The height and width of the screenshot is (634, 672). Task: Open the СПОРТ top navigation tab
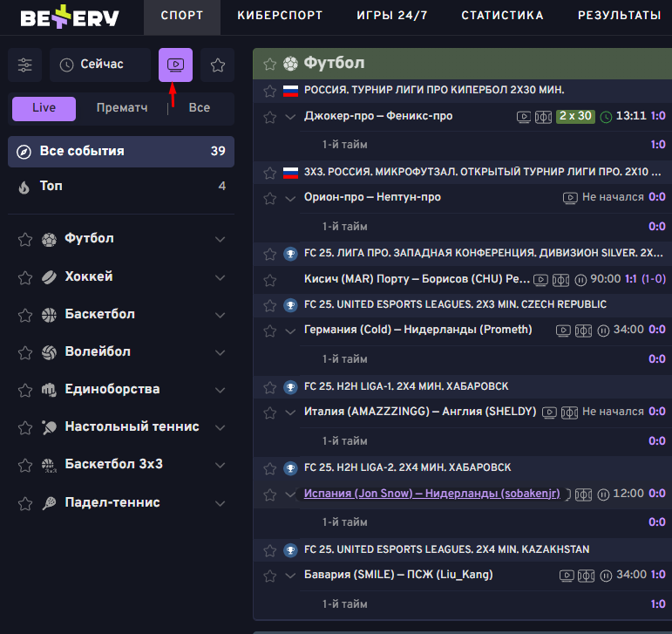coord(181,16)
